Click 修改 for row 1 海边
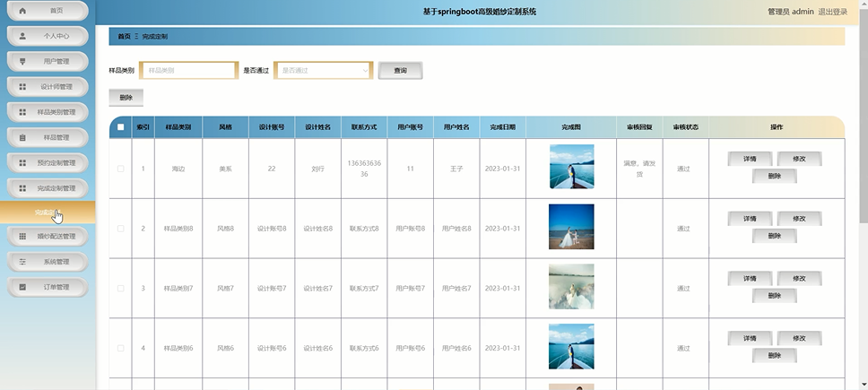Image resolution: width=868 pixels, height=390 pixels. pyautogui.click(x=799, y=159)
